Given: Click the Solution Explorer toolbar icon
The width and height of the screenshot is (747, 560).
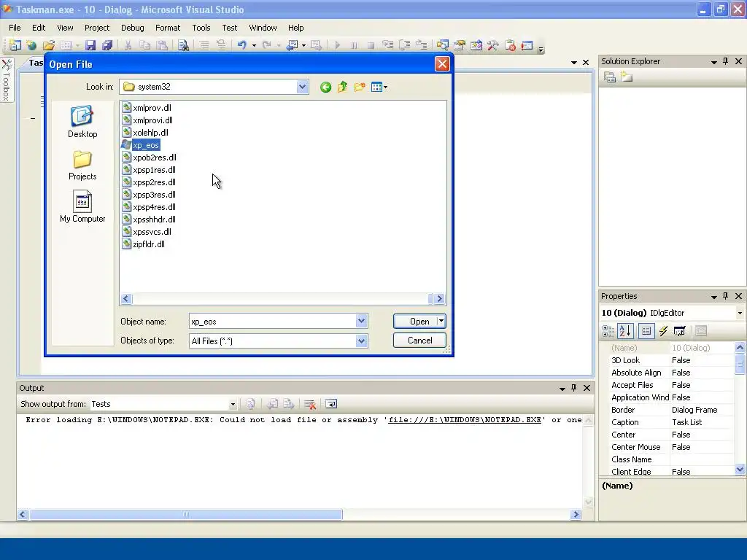Looking at the screenshot, I should coord(442,45).
